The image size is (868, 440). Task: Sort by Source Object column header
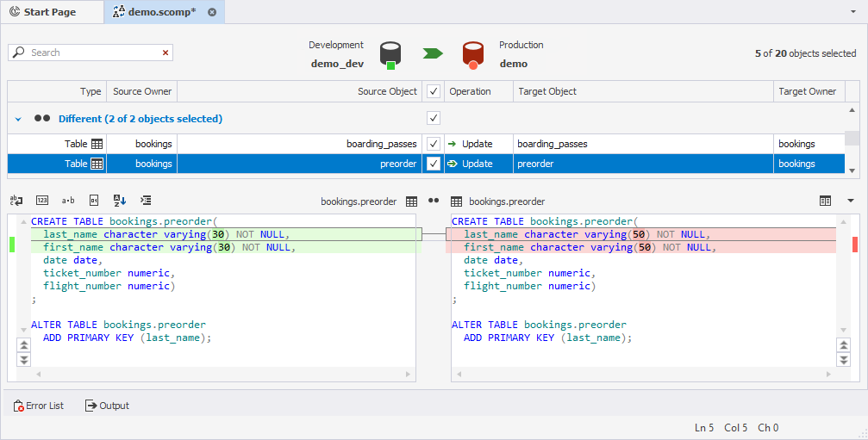[299, 91]
